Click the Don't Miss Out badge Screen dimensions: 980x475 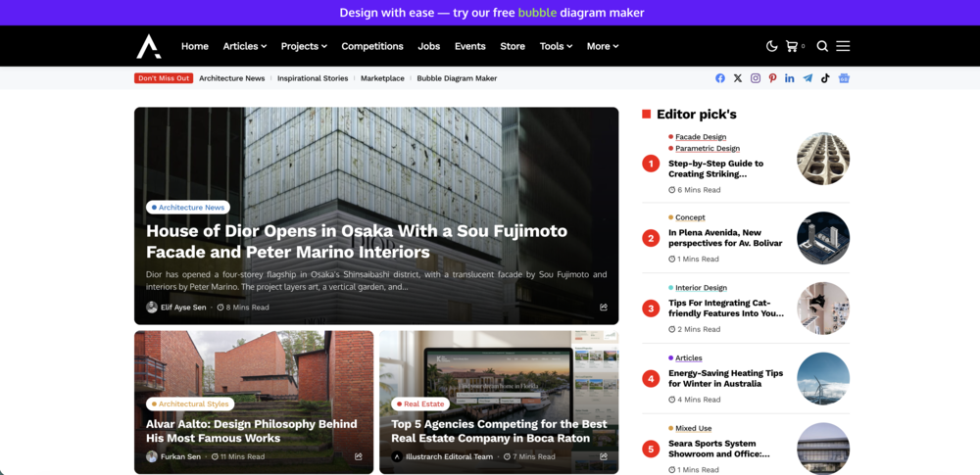pyautogui.click(x=164, y=78)
